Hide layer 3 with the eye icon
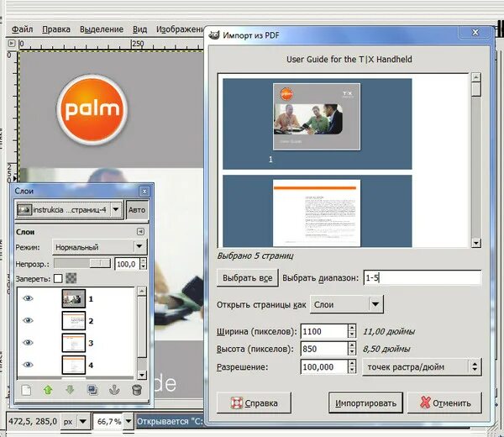Image resolution: width=504 pixels, height=437 pixels. 28,343
